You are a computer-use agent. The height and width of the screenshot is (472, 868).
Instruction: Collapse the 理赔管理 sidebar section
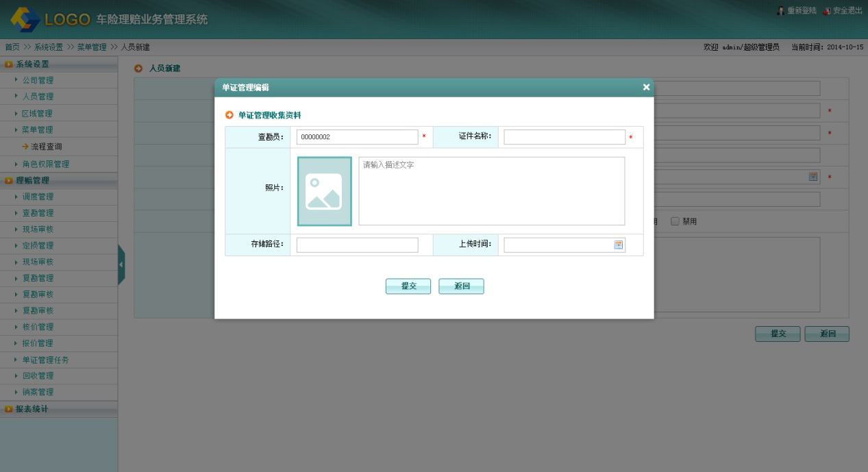32,181
